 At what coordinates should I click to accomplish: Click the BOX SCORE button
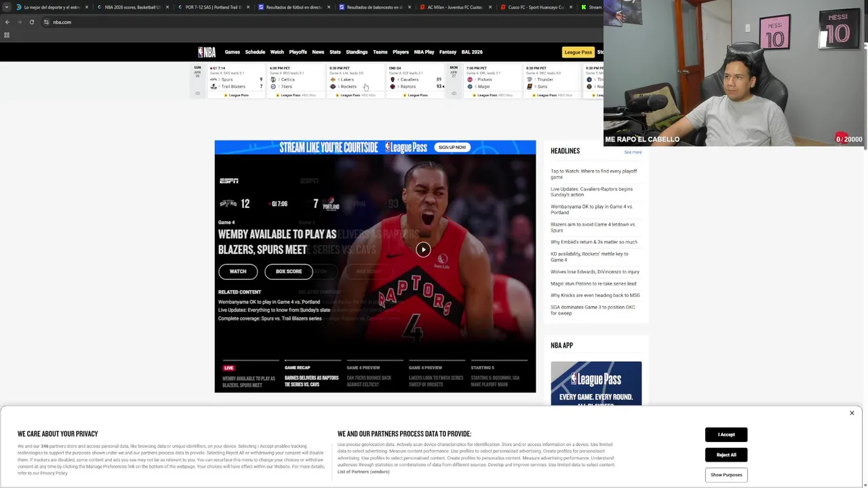288,271
